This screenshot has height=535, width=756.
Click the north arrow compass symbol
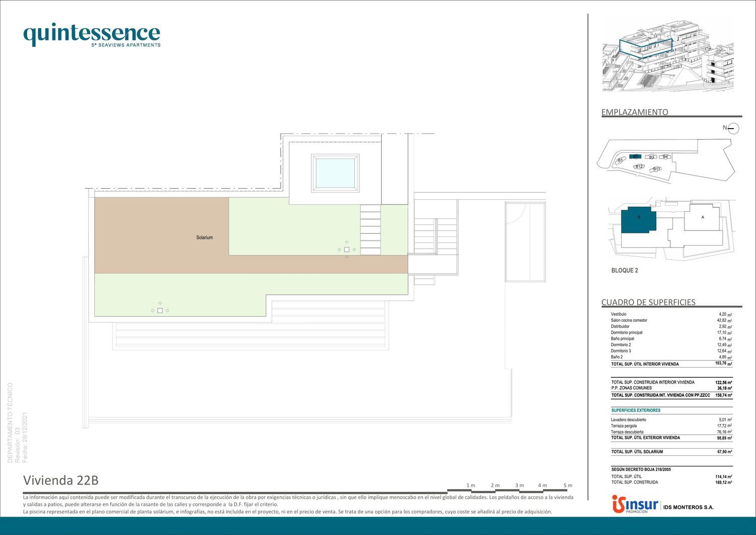pyautogui.click(x=733, y=128)
